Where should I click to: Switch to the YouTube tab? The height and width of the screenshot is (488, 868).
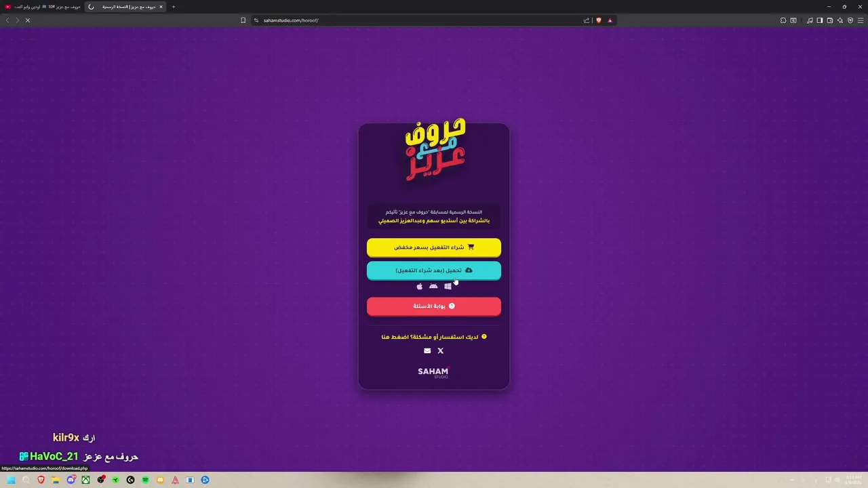[42, 7]
